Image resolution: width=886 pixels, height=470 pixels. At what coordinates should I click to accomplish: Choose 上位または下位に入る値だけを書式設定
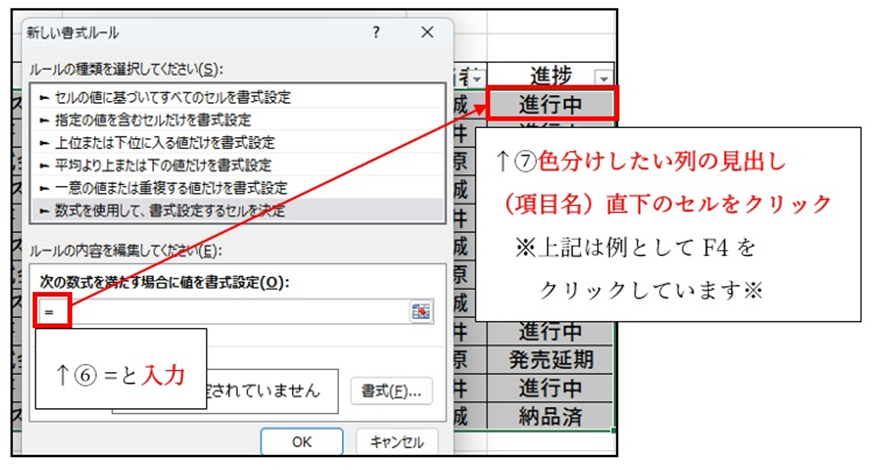[x=158, y=142]
